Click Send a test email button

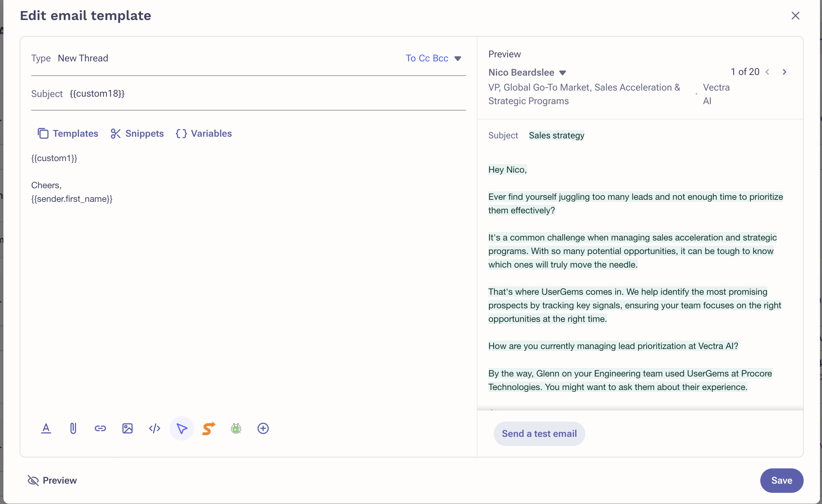click(539, 433)
